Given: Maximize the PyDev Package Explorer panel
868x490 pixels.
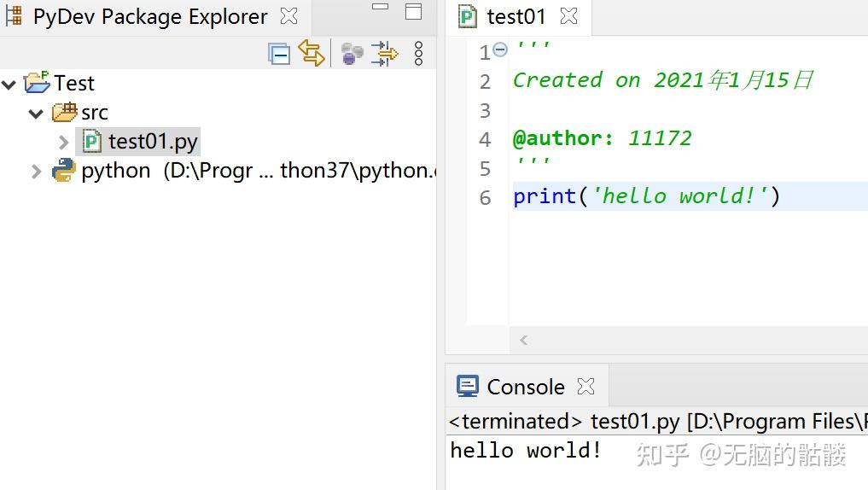Looking at the screenshot, I should pos(414,11).
